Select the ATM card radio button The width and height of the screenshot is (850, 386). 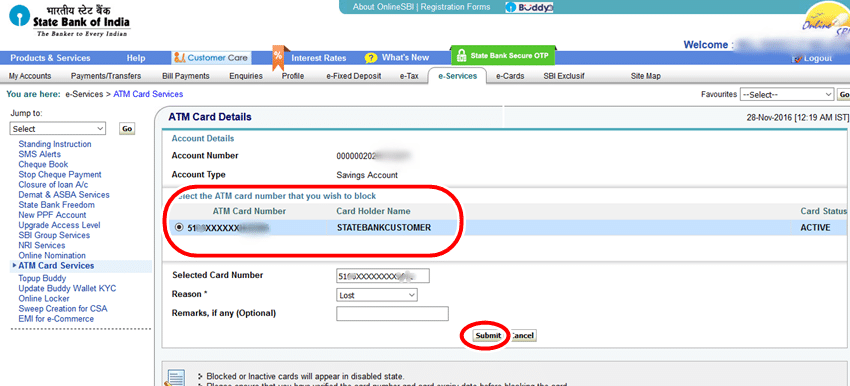click(x=179, y=228)
